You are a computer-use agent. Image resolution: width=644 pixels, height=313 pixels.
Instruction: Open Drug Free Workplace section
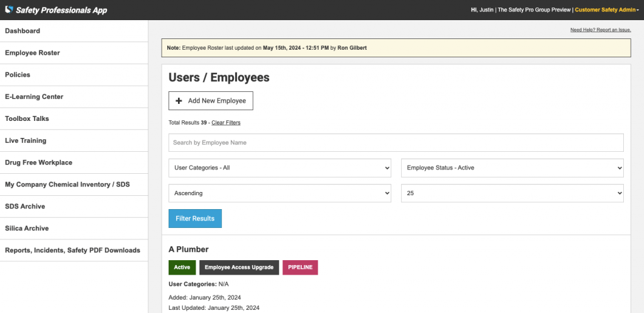click(38, 162)
